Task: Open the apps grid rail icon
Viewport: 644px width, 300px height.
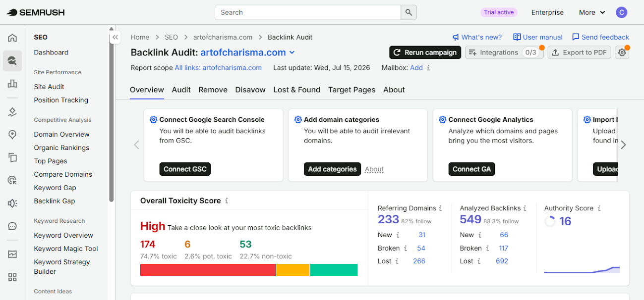Action: coord(12,277)
